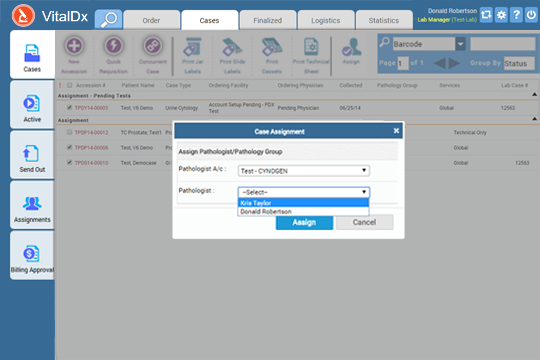Toggle checkbox for case TPDY14-00003
Image resolution: width=540 pixels, height=360 pixels.
point(69,107)
